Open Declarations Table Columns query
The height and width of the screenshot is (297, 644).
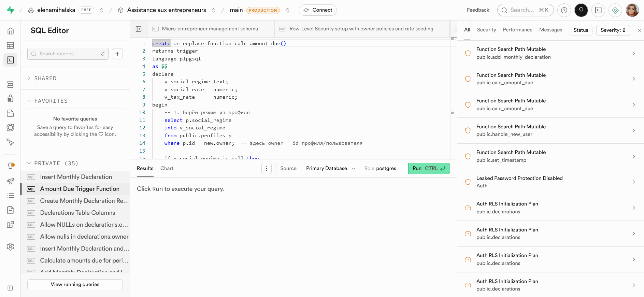75,213
